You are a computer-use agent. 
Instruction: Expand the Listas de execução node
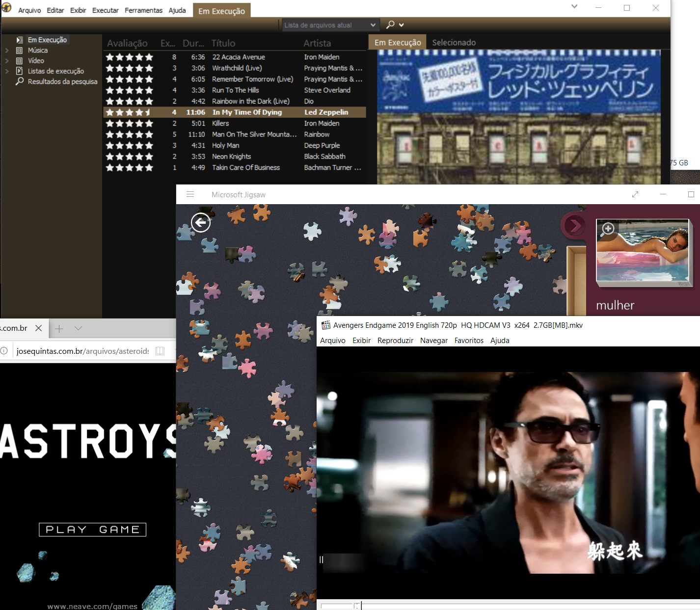[7, 71]
